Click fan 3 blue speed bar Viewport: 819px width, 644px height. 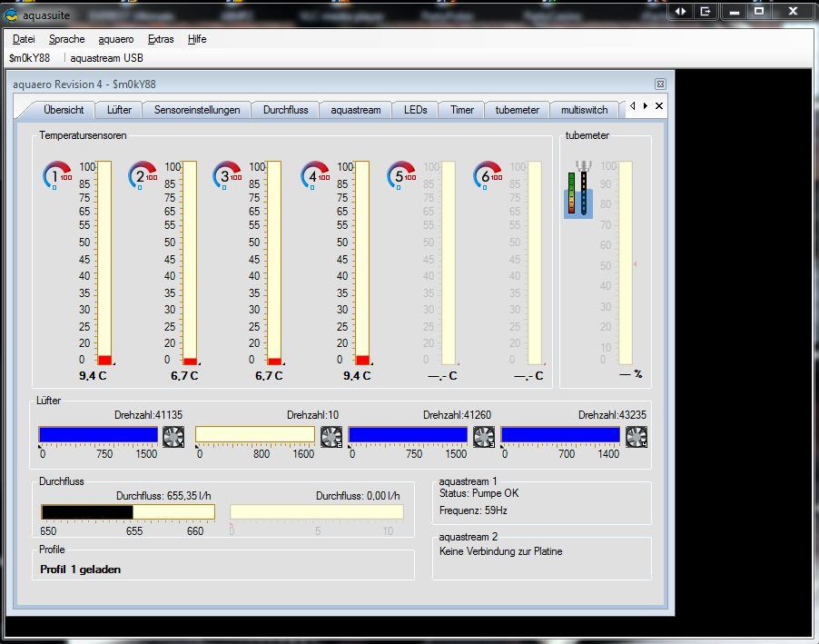pos(408,435)
